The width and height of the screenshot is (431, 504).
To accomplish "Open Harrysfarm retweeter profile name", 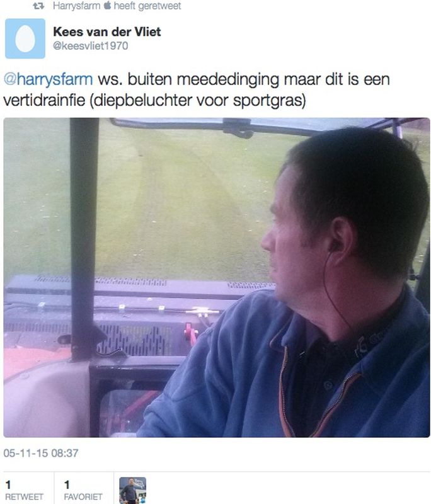I will pyautogui.click(x=76, y=6).
